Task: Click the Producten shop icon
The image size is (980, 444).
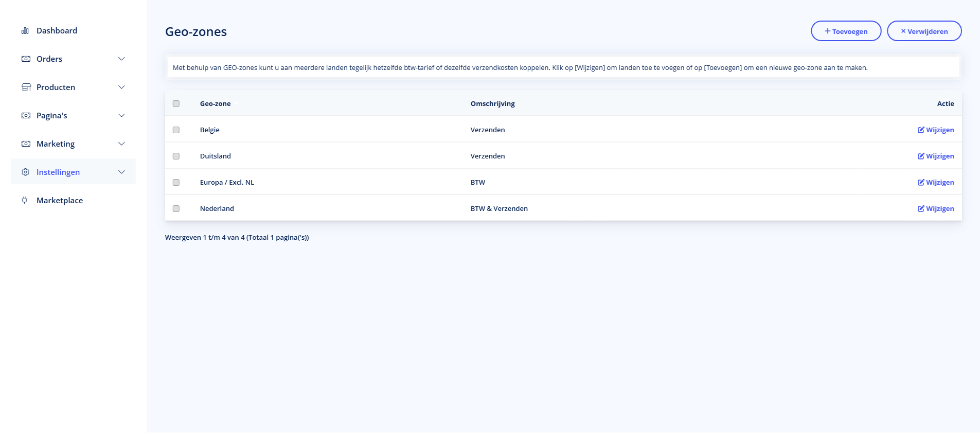Action: (x=26, y=87)
